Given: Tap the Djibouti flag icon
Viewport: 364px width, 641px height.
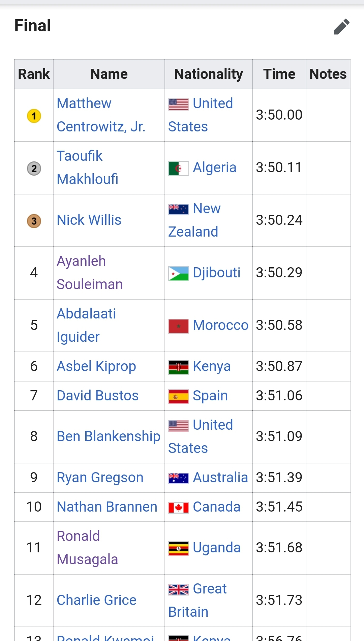Looking at the screenshot, I should 178,274.
